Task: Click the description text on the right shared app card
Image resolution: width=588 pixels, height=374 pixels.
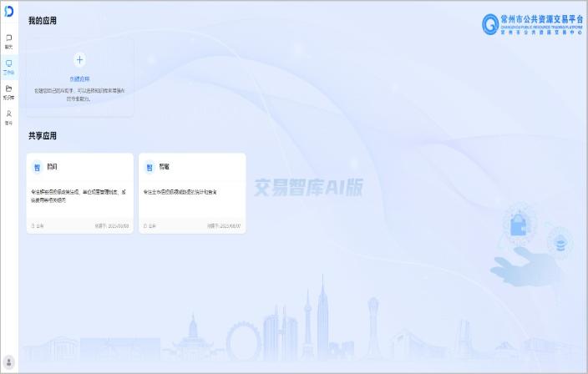Action: [x=180, y=192]
